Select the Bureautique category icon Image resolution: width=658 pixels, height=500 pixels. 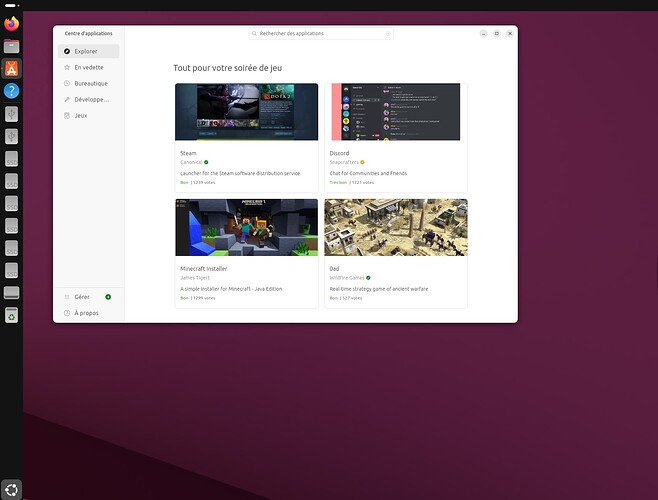coord(67,83)
